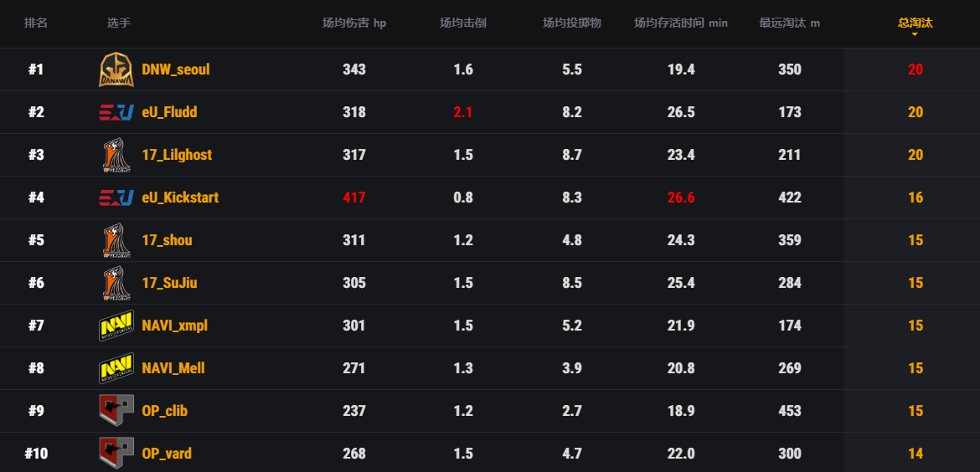Open the 17_SuJiu player link
This screenshot has width=980, height=472.
click(170, 283)
